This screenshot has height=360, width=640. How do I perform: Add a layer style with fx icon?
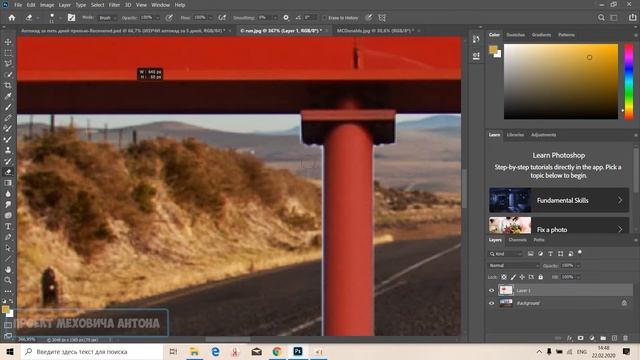(569, 338)
